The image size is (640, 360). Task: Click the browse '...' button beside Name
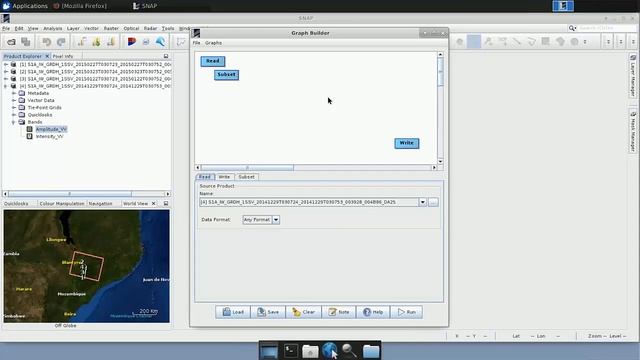coord(433,202)
